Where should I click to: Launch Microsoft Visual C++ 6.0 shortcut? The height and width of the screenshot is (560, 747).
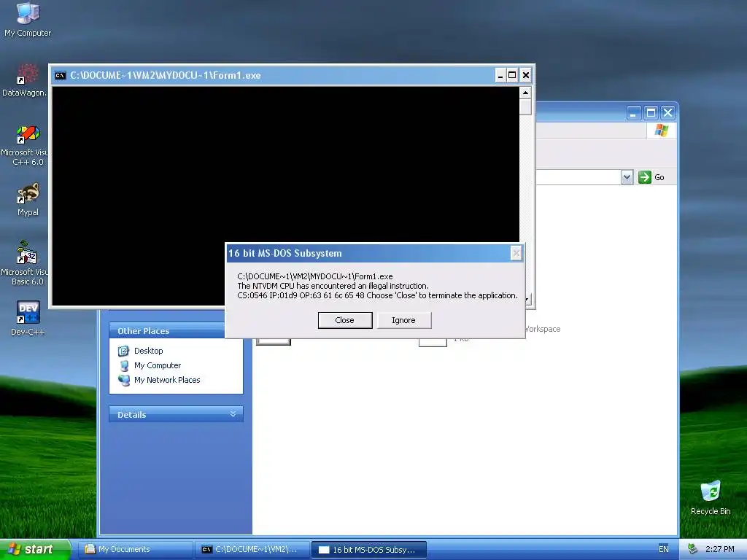(24, 145)
